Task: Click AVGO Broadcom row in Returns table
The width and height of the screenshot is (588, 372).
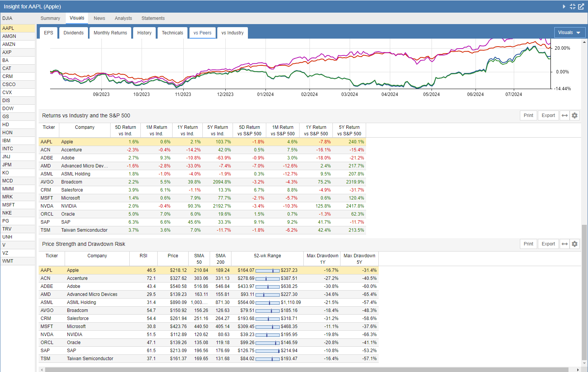Action: pos(202,182)
